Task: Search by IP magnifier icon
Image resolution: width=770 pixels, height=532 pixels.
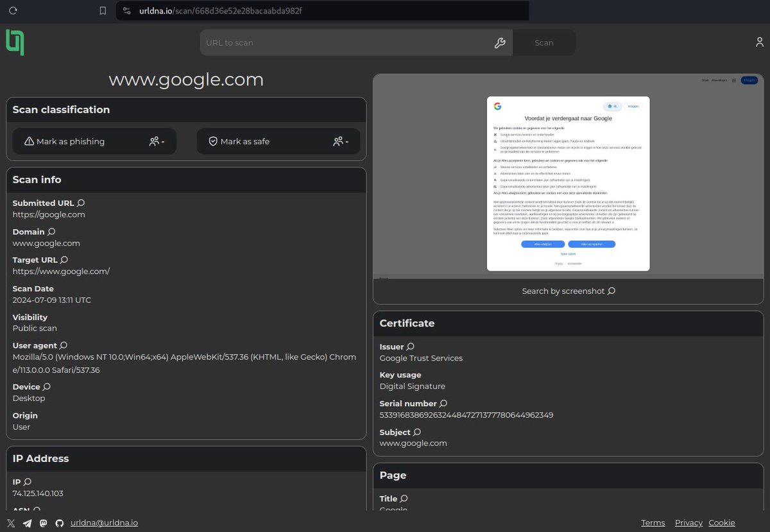Action: [x=28, y=482]
